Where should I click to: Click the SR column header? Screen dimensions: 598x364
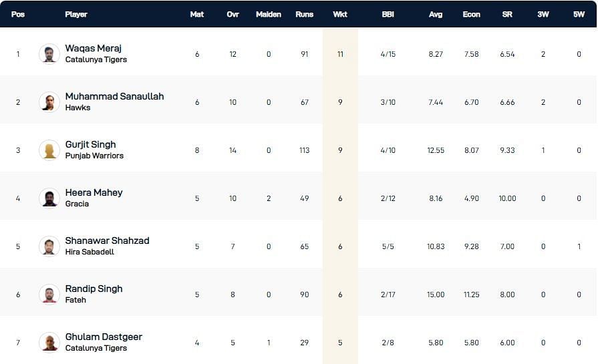pos(507,14)
